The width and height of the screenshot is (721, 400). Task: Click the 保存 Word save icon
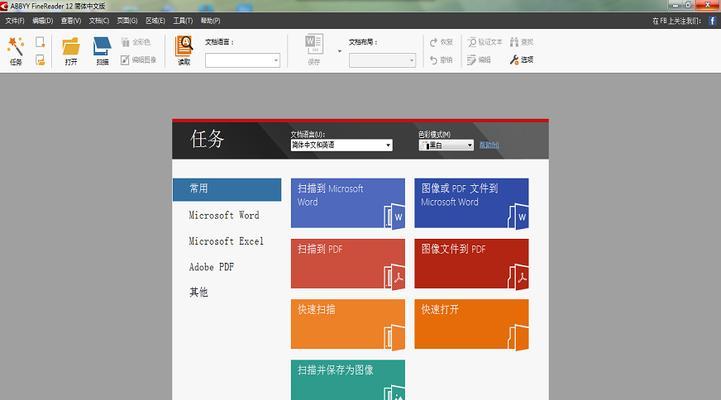point(314,50)
